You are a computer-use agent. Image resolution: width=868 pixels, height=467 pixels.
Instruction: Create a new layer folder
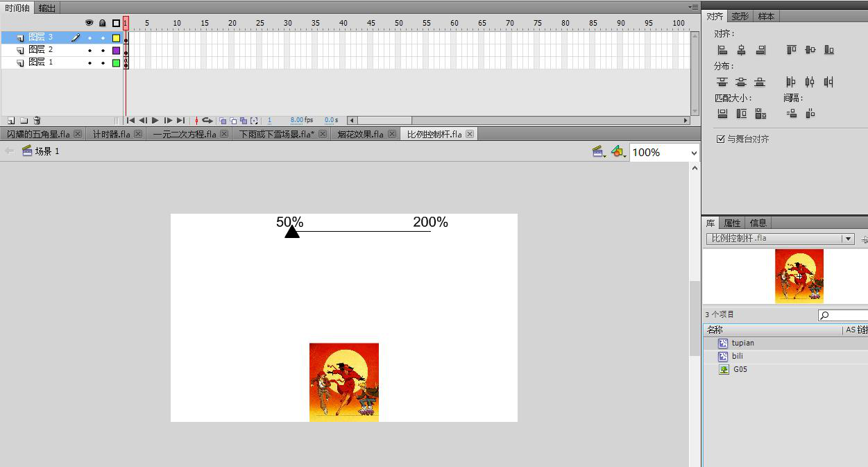(x=24, y=121)
